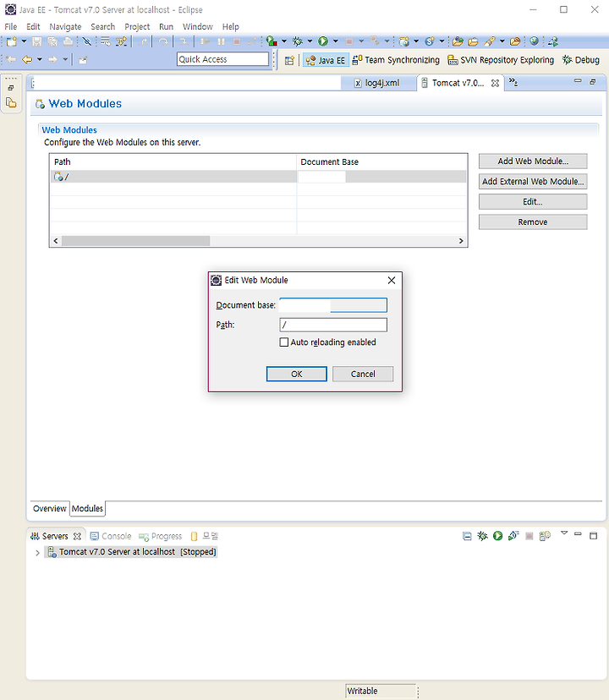The height and width of the screenshot is (700, 609).
Task: Click the Open Type folder icon
Action: [x=458, y=41]
